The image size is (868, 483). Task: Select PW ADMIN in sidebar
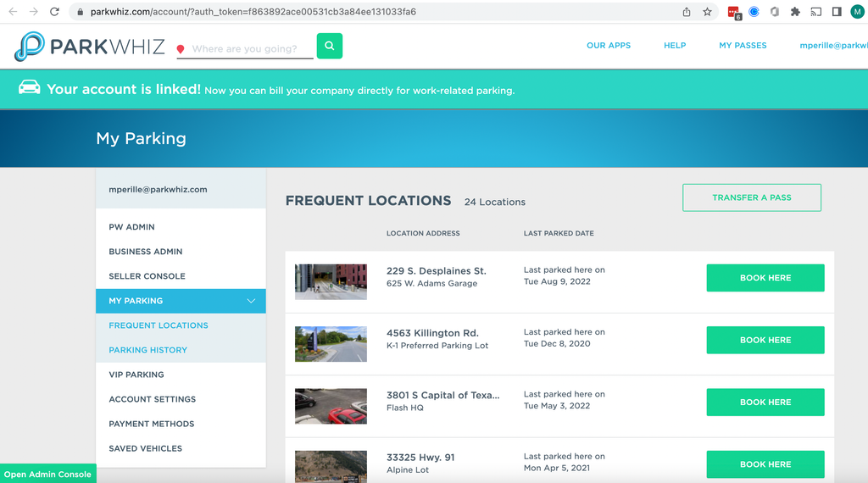181,227
